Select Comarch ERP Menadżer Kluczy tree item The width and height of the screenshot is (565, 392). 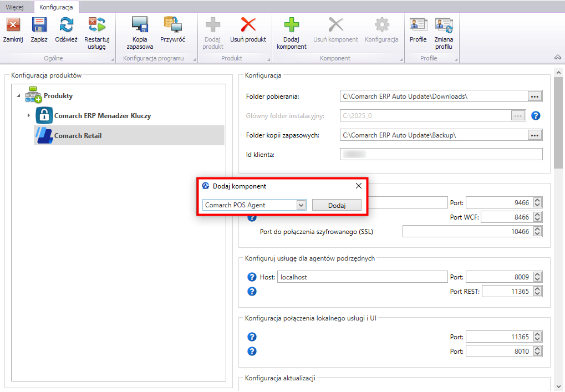[103, 116]
